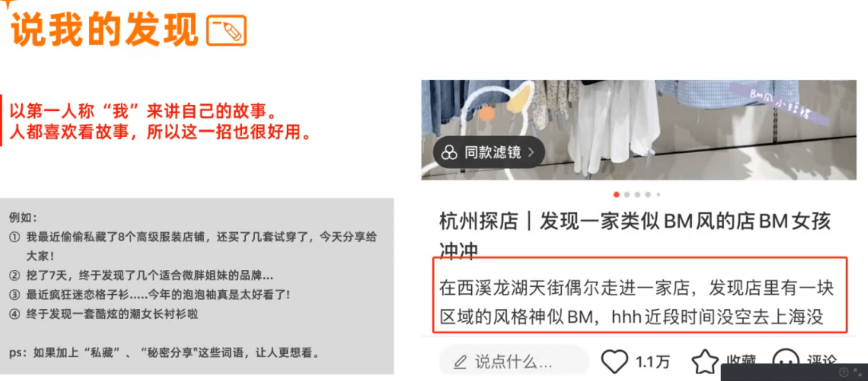
Task: Click the exit fullscreen arrows icon
Action: point(857,372)
